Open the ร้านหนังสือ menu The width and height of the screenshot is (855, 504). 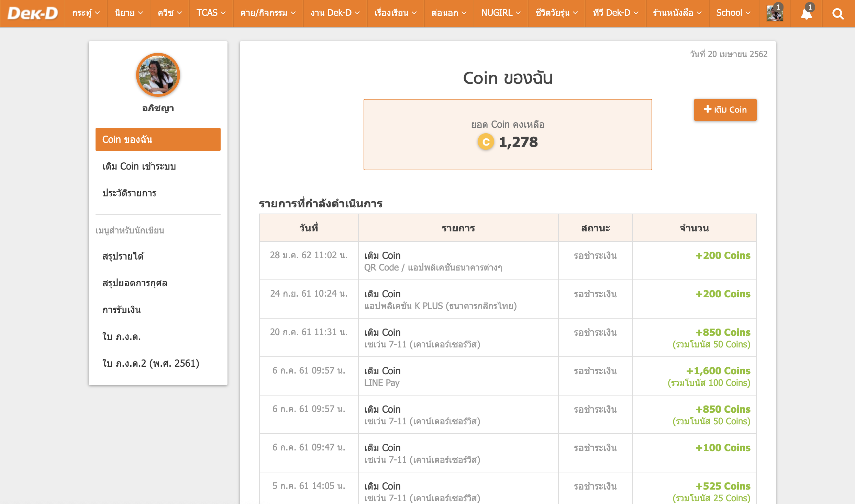(x=677, y=13)
